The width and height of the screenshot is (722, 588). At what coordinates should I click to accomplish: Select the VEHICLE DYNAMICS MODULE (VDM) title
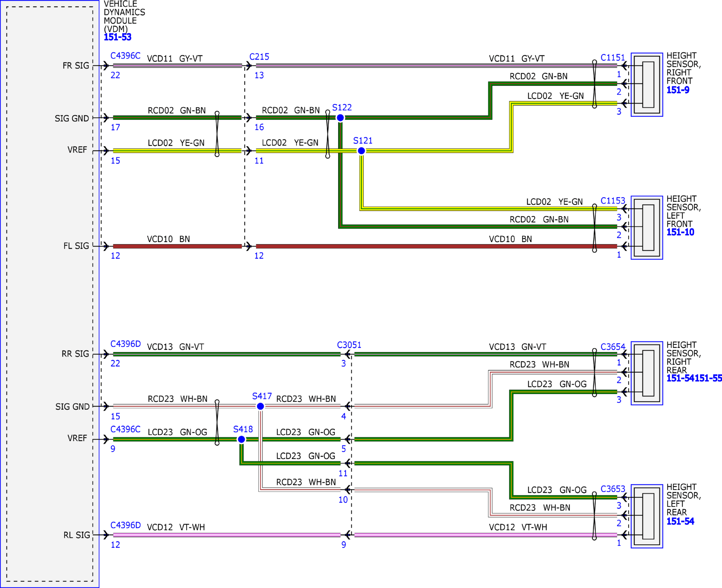124,17
